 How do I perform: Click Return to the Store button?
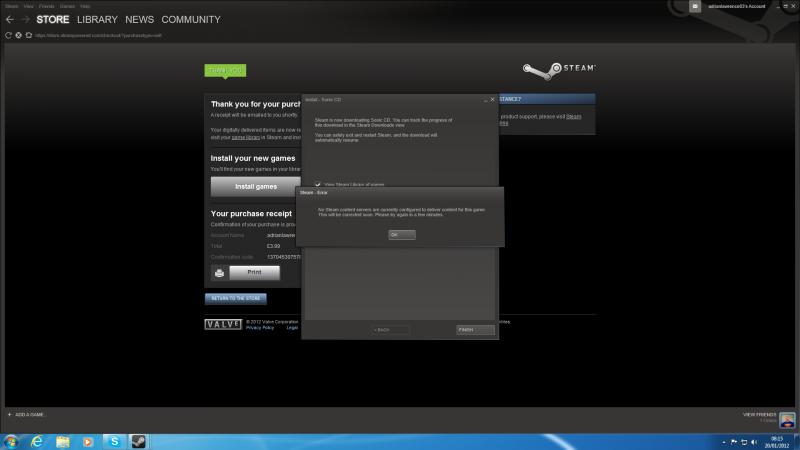(236, 298)
